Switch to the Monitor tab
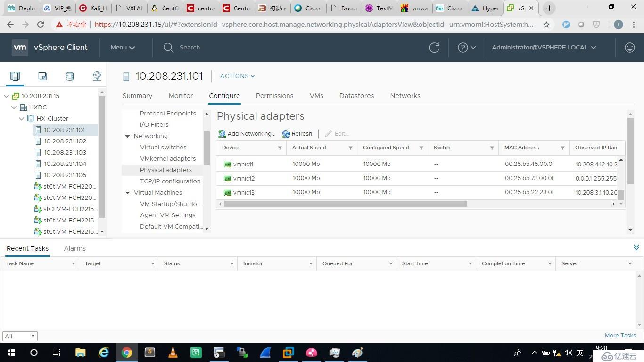644x362 pixels. (x=181, y=96)
